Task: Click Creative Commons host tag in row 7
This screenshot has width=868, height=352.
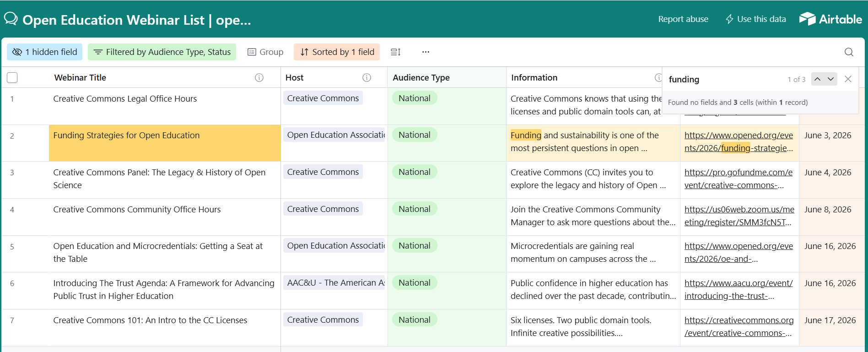Action: click(323, 320)
